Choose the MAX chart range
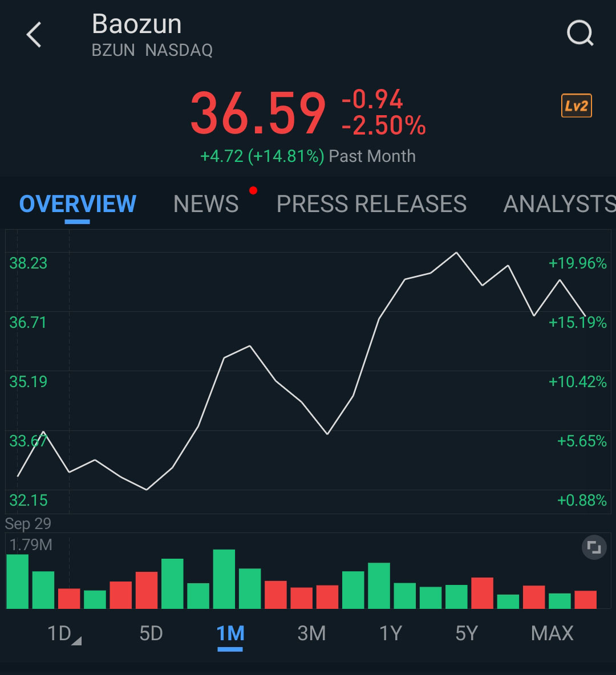616x675 pixels. (x=552, y=633)
